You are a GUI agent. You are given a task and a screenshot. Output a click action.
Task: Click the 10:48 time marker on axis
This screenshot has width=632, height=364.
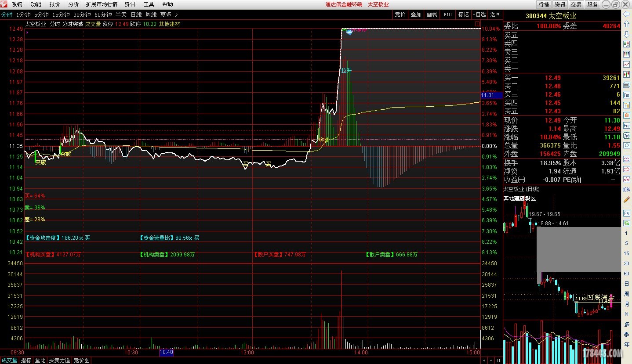[x=166, y=352]
